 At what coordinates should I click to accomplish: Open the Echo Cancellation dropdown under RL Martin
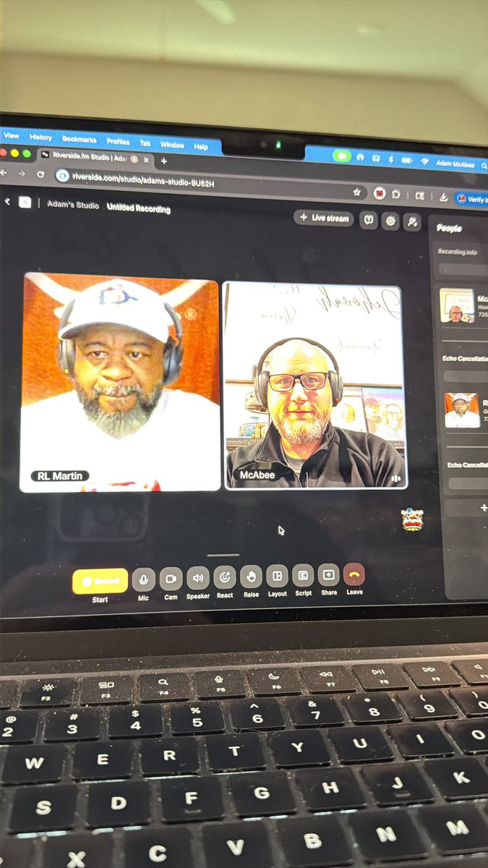[468, 483]
